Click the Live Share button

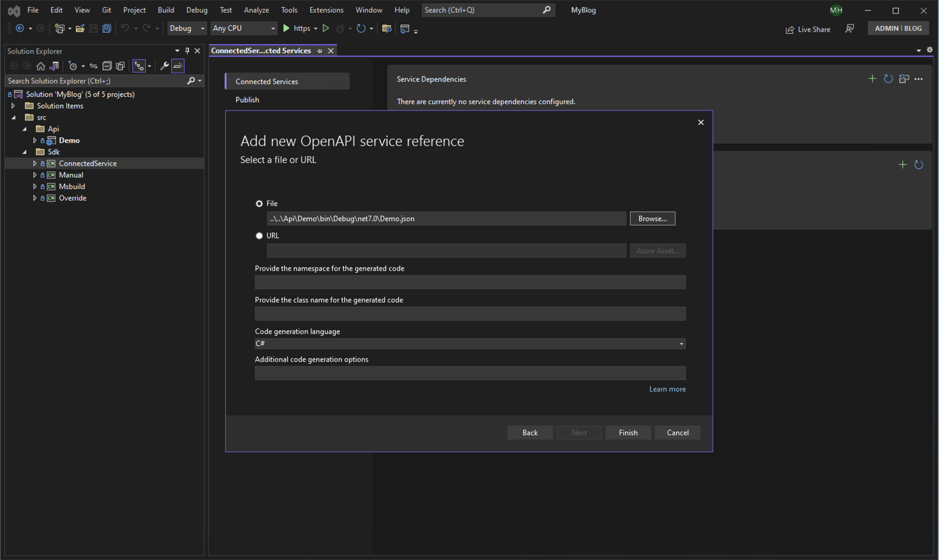[x=808, y=29]
